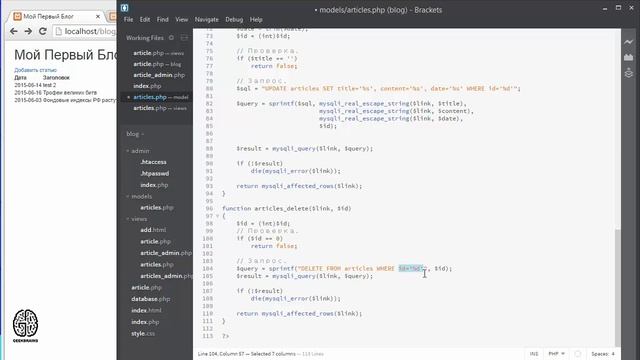Click the browser tab favicon for 'Мой Первый Блог'
Image resolution: width=640 pixels, height=360 pixels.
[x=17, y=16]
